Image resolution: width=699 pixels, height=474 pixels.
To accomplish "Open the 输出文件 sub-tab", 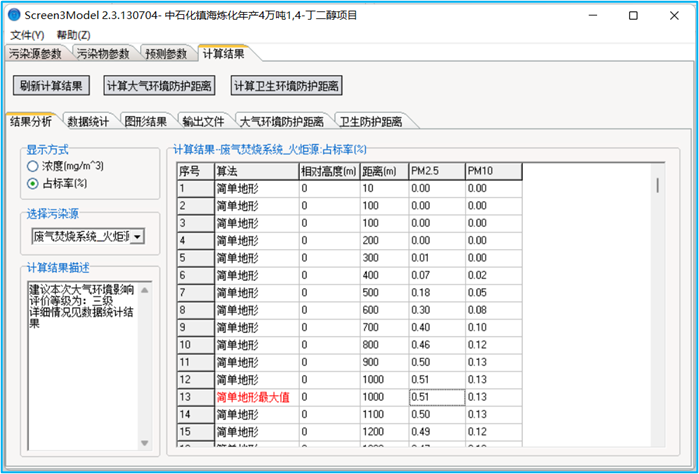I will click(x=203, y=121).
